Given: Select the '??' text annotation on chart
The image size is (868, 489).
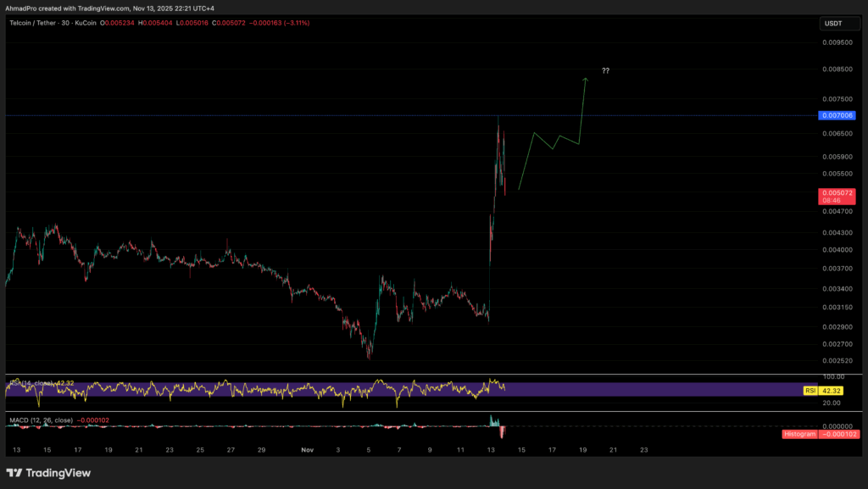Looking at the screenshot, I should [605, 70].
